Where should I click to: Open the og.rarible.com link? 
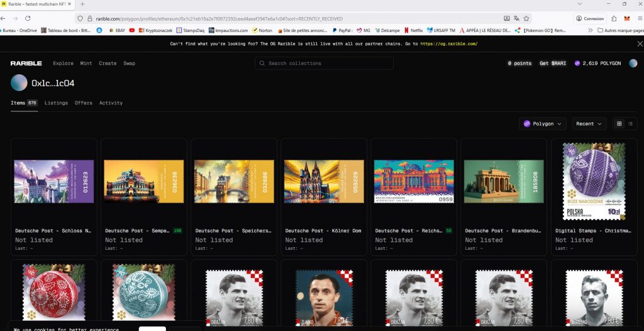click(x=448, y=44)
